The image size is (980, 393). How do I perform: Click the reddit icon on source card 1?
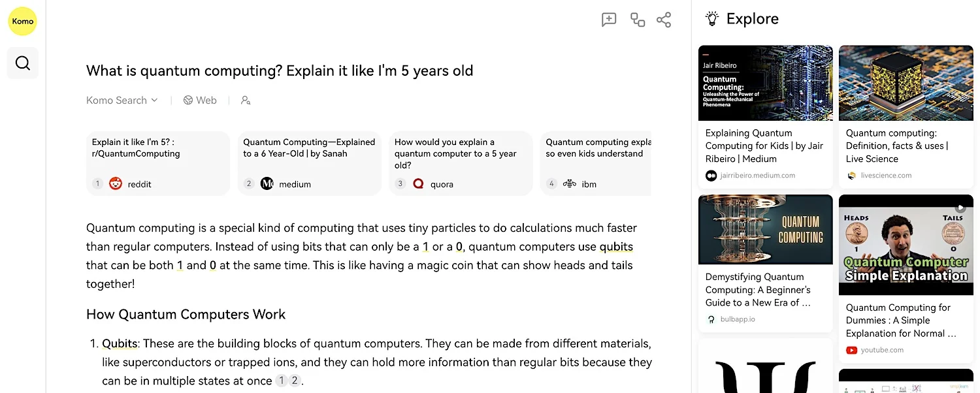[116, 184]
